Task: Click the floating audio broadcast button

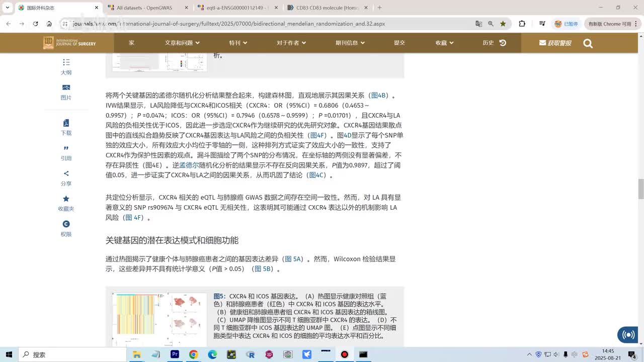Action: tap(628, 335)
